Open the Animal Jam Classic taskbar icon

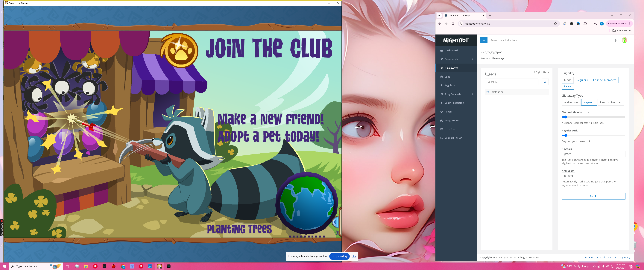pyautogui.click(x=160, y=266)
